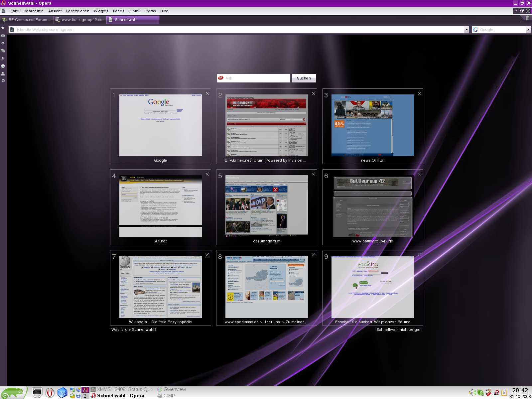532x399 pixels.
Task: Remove Ecocho speed dial entry 9
Action: coord(419,255)
